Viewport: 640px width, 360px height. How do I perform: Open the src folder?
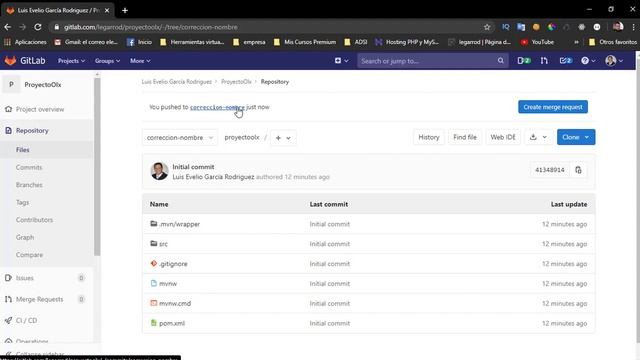click(163, 244)
